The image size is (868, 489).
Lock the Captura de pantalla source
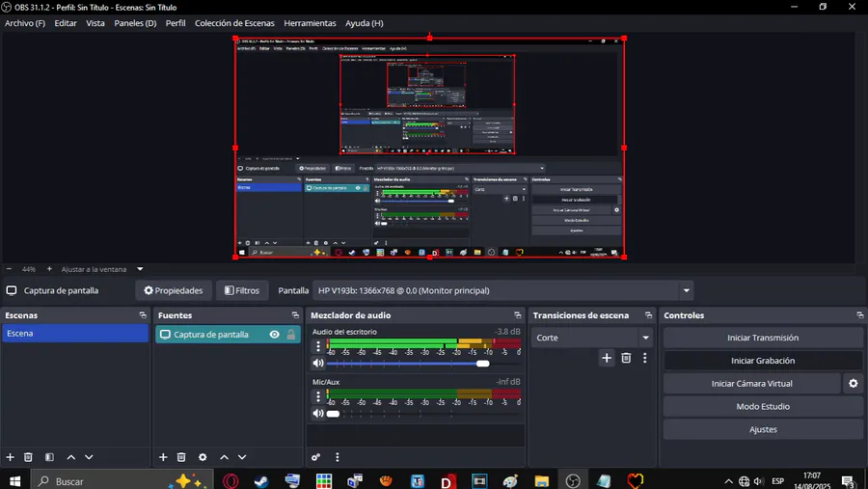coord(290,335)
